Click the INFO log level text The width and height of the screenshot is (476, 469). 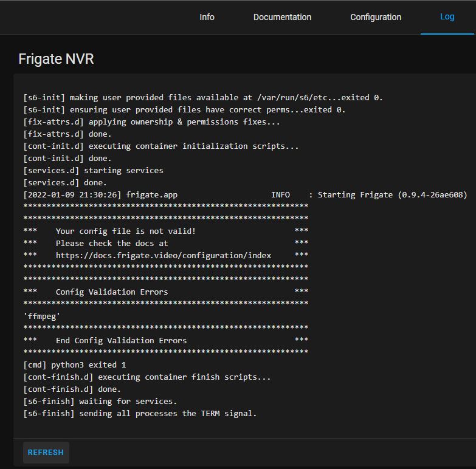pyautogui.click(x=280, y=195)
